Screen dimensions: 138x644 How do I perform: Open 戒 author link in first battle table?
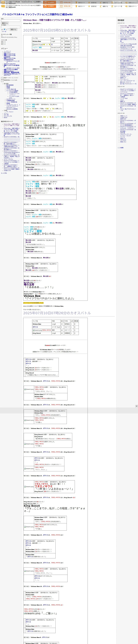pyautogui.click(x=52, y=45)
